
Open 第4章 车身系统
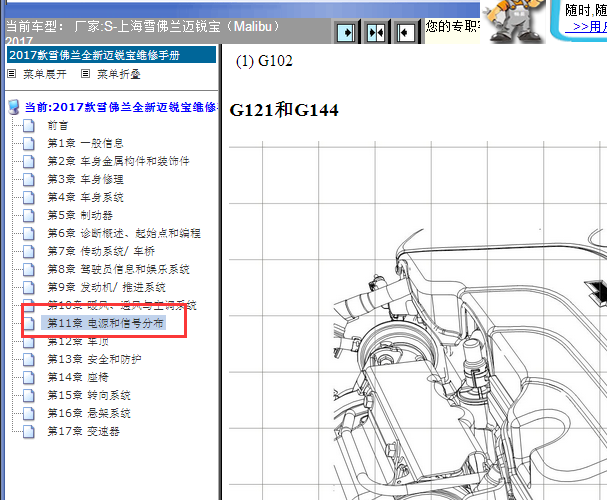[85, 197]
